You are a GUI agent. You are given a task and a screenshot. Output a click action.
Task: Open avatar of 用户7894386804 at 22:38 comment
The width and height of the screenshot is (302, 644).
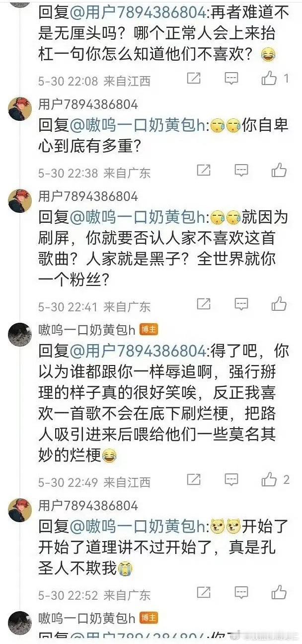[x=20, y=108]
